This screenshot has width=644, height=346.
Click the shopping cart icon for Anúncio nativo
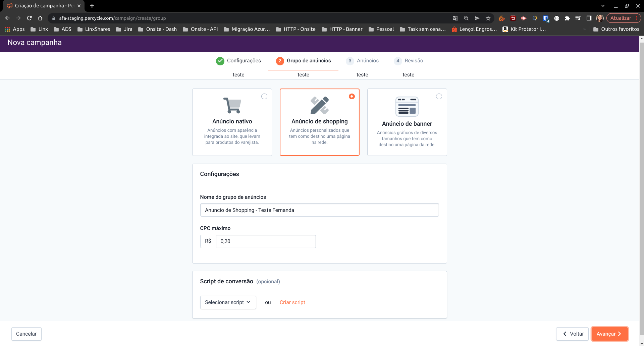point(232,105)
